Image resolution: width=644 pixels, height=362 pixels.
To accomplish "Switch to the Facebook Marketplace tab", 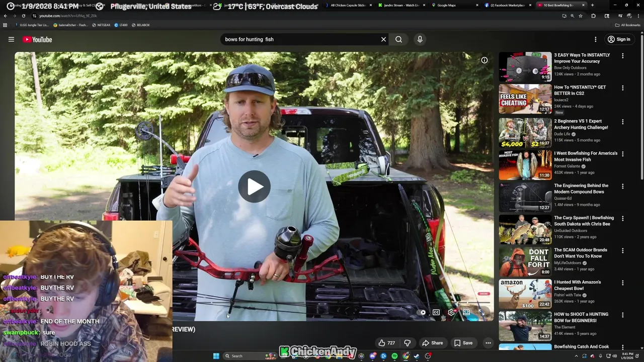I will (x=508, y=5).
